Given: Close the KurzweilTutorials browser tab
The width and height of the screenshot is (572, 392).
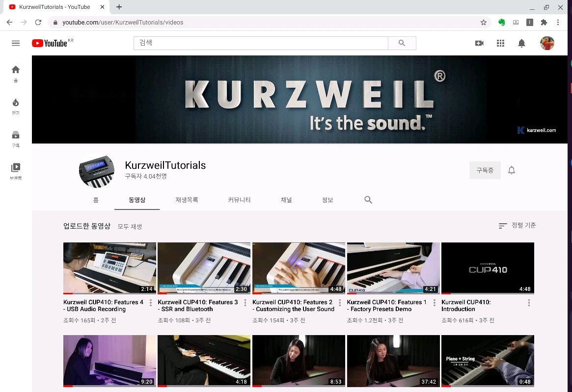Looking at the screenshot, I should [x=102, y=7].
